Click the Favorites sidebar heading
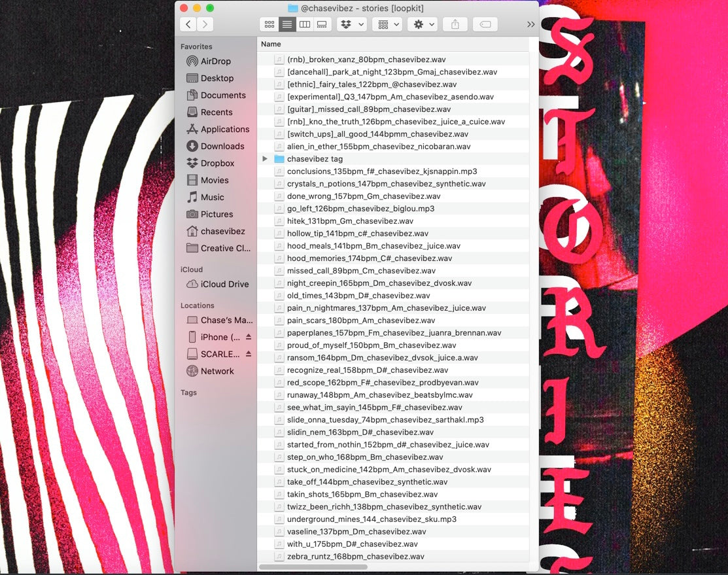728x575 pixels. 196,46
